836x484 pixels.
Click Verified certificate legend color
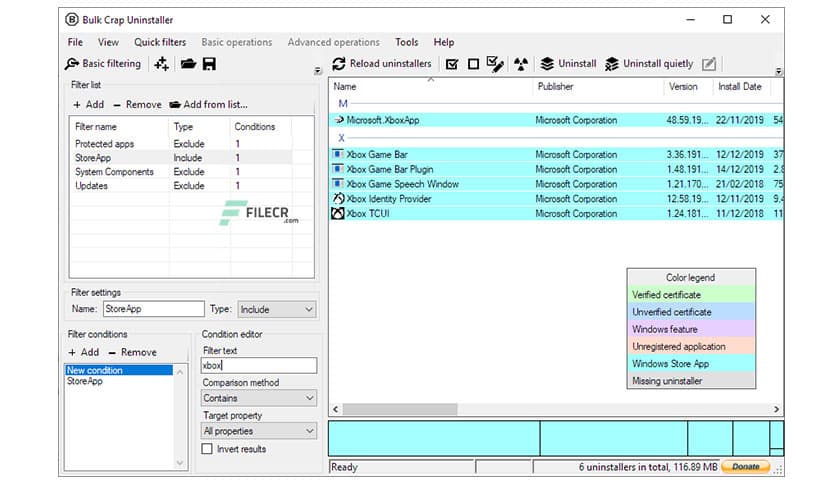tap(691, 295)
